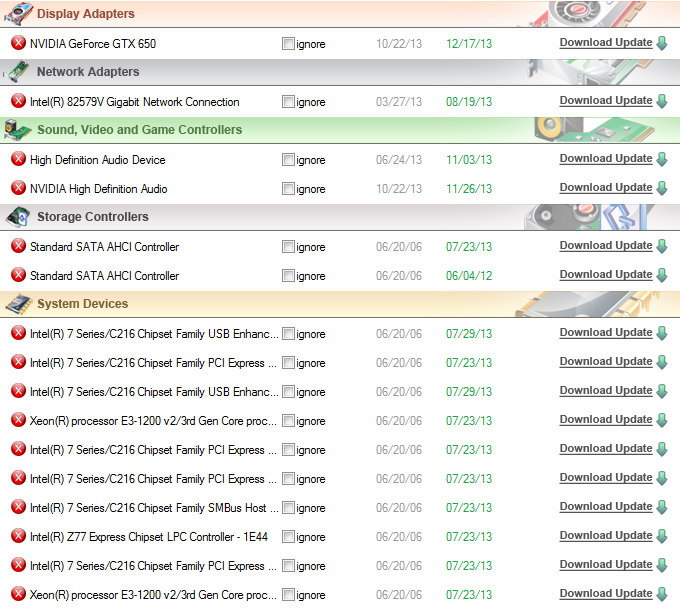This screenshot has width=680, height=616.
Task: Click Chipset Family SMBus Host device name
Action: click(x=154, y=508)
